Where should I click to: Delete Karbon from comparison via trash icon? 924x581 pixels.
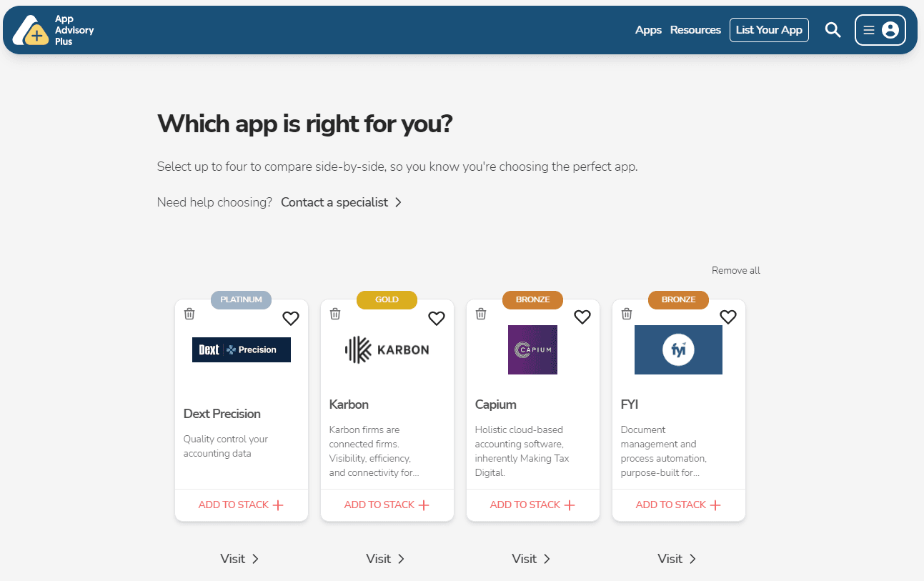point(334,314)
